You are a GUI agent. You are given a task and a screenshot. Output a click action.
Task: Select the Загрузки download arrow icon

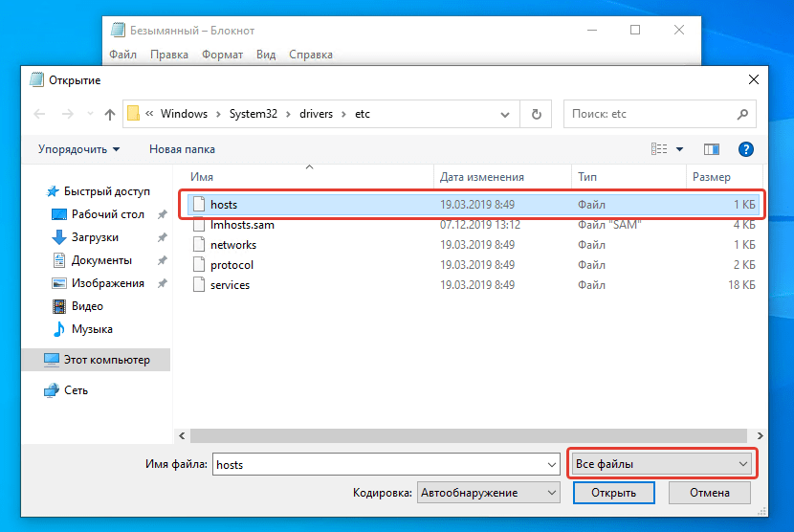pyautogui.click(x=57, y=237)
